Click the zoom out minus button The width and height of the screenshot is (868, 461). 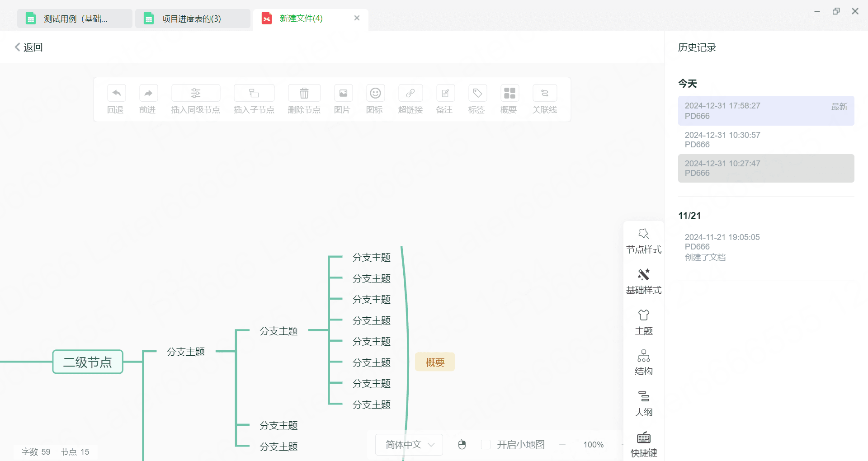562,445
